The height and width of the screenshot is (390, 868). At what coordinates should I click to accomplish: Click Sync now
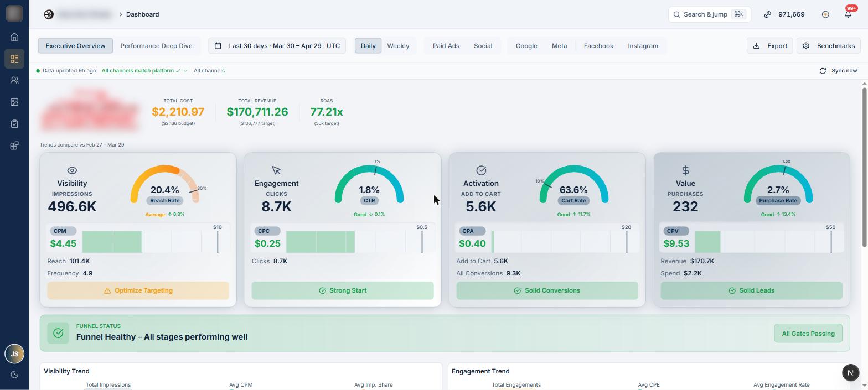click(838, 71)
